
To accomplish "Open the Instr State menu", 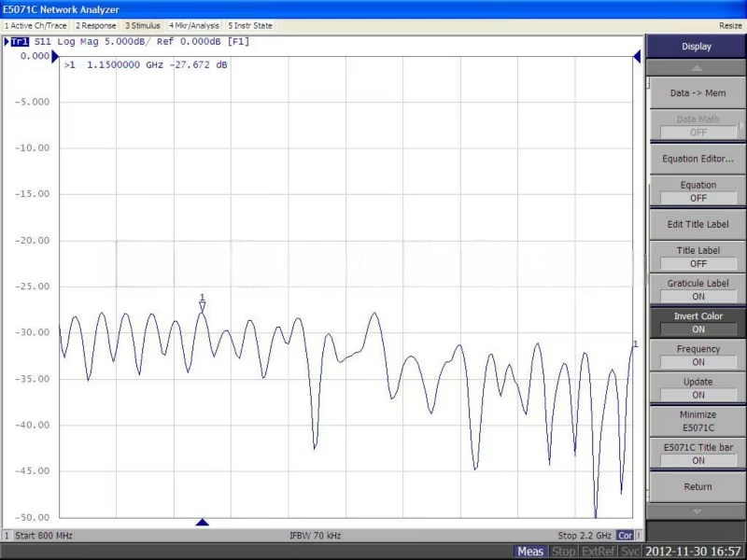I will tap(250, 25).
